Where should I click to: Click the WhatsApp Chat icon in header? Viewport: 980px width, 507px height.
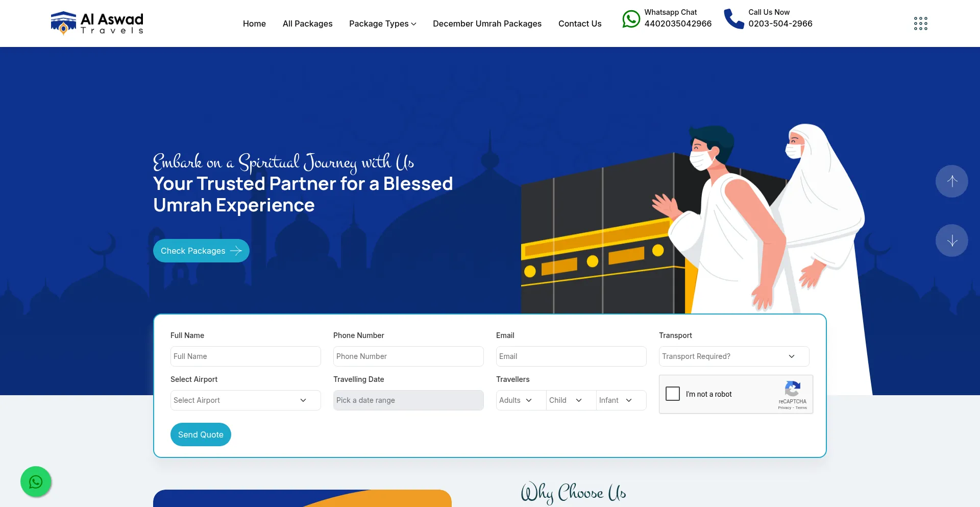[631, 19]
